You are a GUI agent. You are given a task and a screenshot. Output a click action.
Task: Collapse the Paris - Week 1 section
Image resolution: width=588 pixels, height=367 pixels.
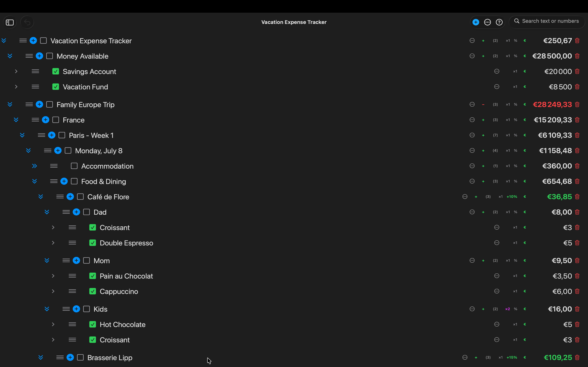(22, 135)
